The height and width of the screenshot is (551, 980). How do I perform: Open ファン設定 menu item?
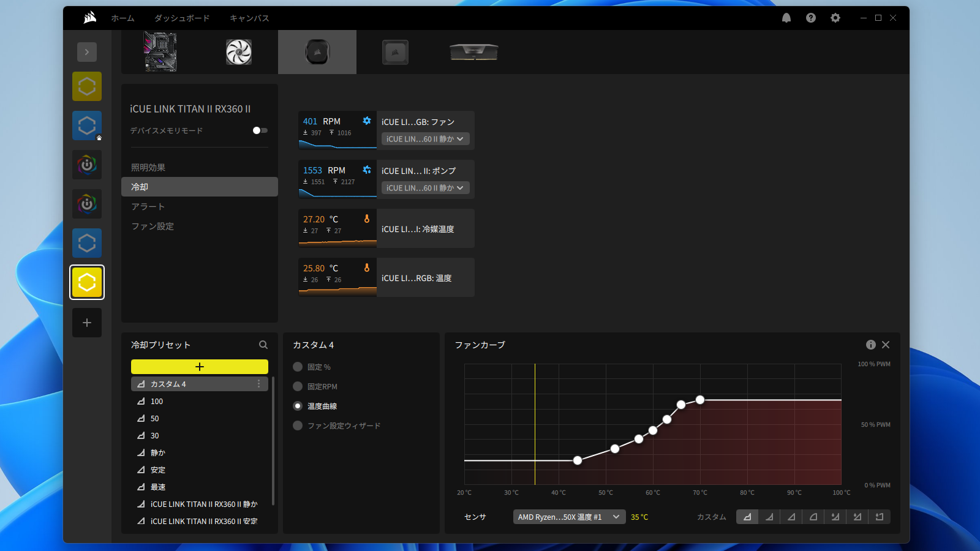[x=200, y=226]
